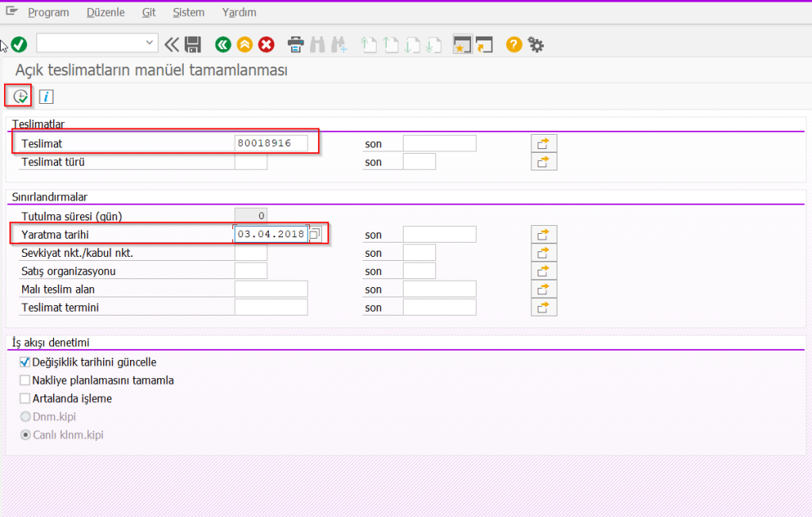
Task: Open the Yardım menu
Action: pyautogui.click(x=239, y=13)
